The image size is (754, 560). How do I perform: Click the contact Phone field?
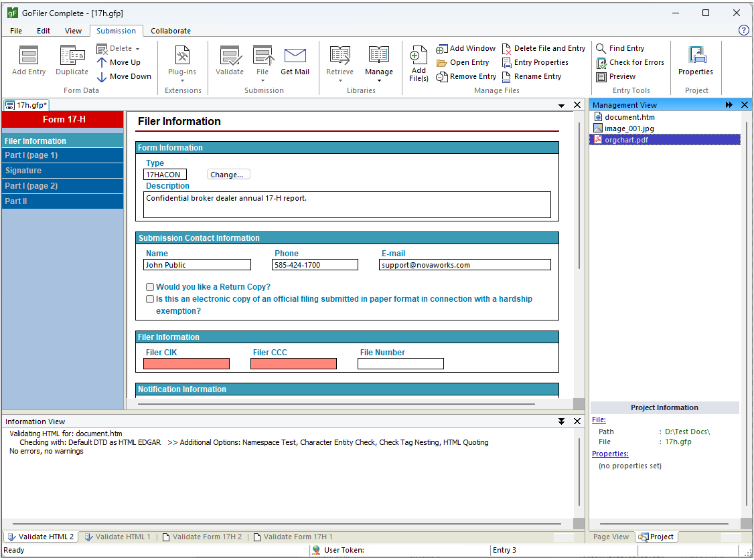[x=315, y=265]
